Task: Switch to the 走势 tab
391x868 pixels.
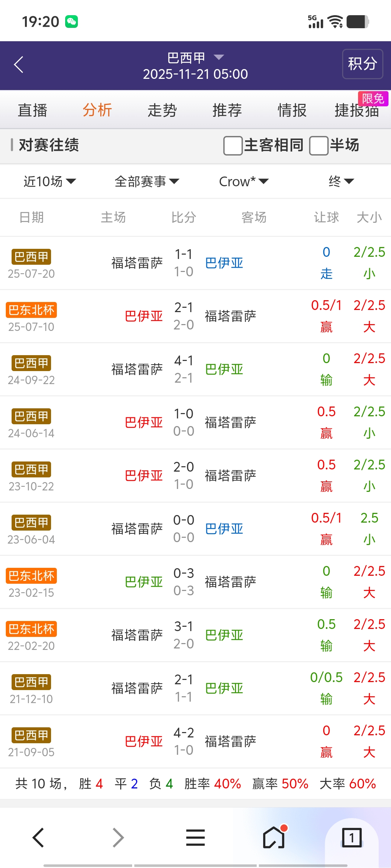Action: (162, 110)
